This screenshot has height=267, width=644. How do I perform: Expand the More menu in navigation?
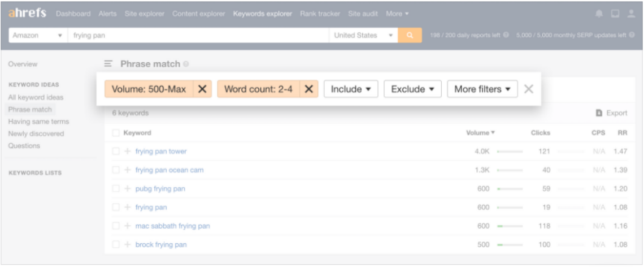[397, 14]
